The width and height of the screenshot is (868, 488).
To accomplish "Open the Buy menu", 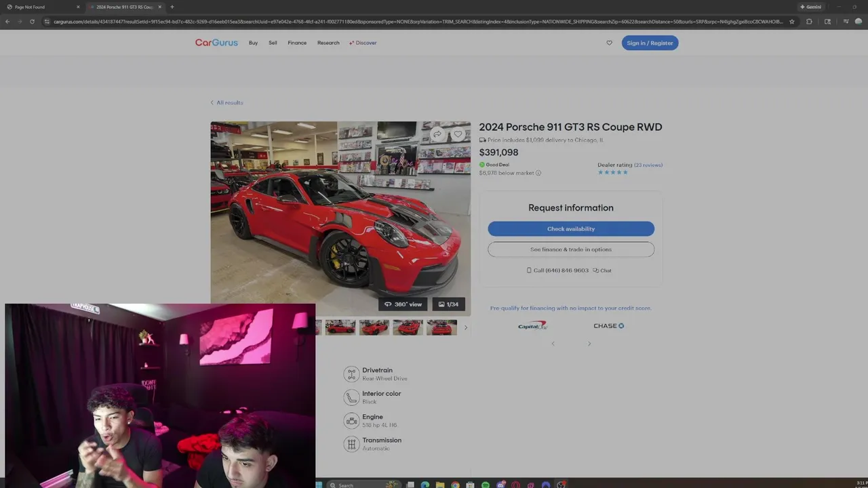I will point(253,43).
